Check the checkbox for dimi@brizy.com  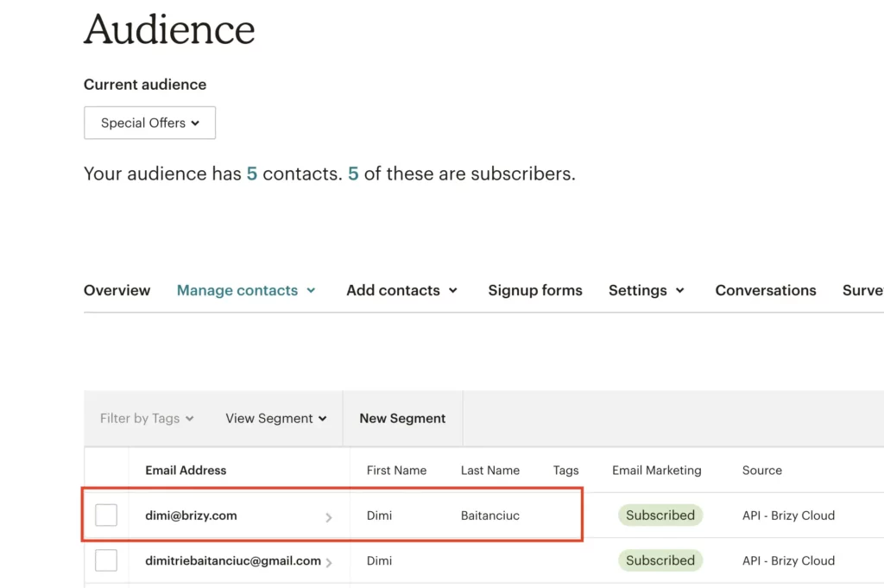[x=105, y=515]
